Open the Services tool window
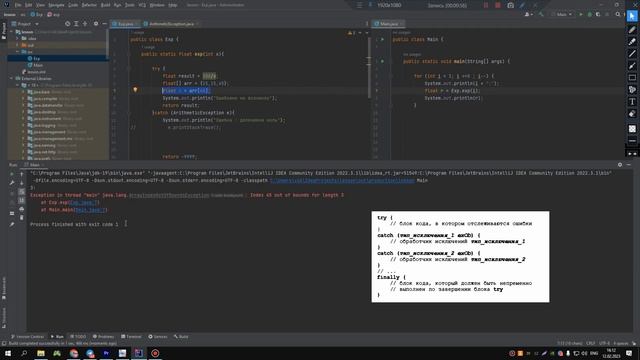 pos(158,336)
